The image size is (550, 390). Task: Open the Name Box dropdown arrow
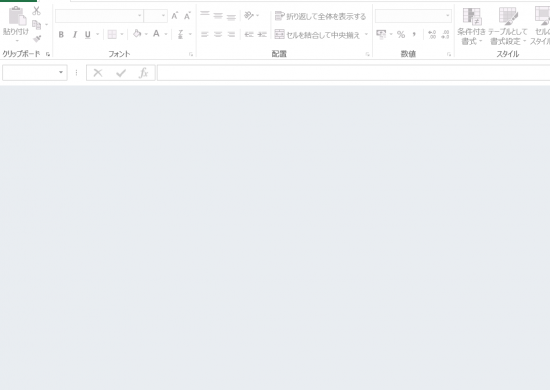click(x=61, y=73)
